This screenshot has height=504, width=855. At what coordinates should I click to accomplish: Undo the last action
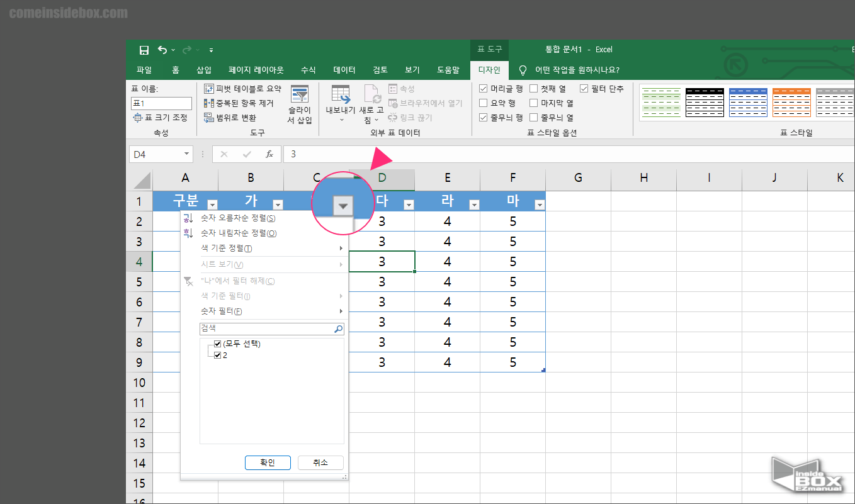pyautogui.click(x=162, y=50)
